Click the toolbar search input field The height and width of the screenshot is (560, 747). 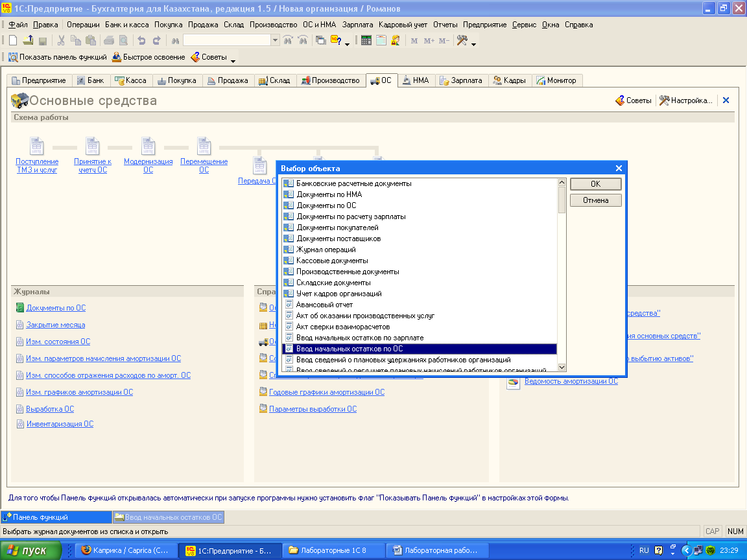[x=227, y=41]
